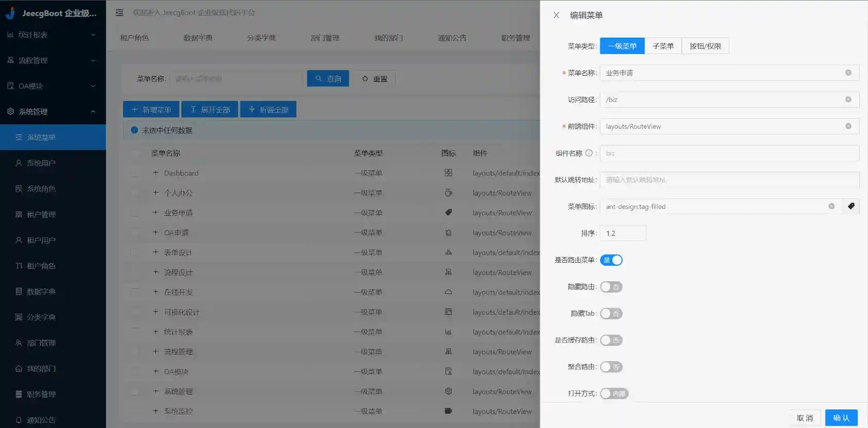The width and height of the screenshot is (868, 428).
Task: Click the menu icon picker tag button
Action: tap(851, 207)
